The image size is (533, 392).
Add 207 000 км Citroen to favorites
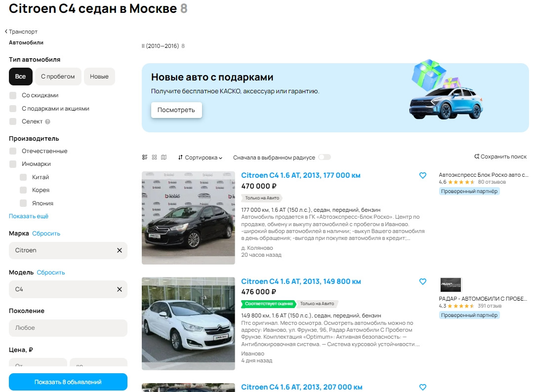click(x=422, y=387)
